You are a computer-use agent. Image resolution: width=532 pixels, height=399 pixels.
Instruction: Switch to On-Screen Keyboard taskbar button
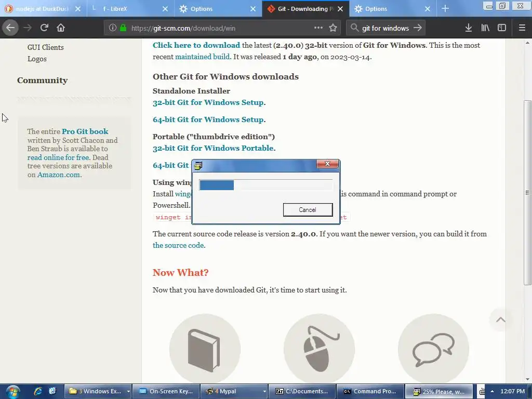click(x=166, y=391)
